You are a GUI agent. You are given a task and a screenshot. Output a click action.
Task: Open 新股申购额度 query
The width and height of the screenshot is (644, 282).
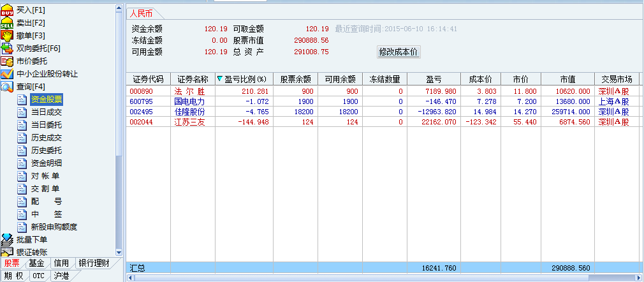(54, 227)
